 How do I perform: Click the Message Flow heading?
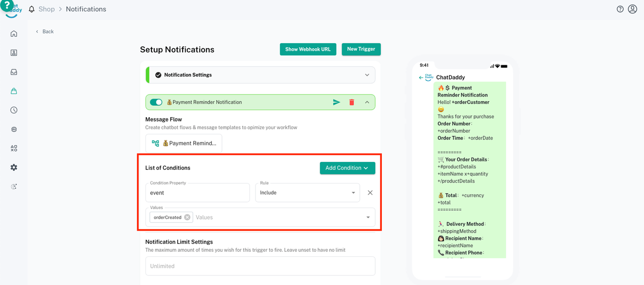click(x=164, y=120)
